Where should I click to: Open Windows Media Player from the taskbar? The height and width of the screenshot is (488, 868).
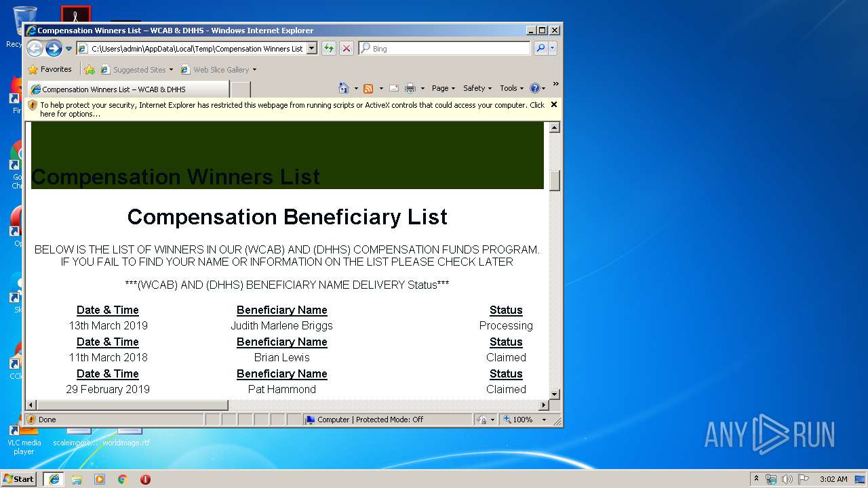click(100, 479)
